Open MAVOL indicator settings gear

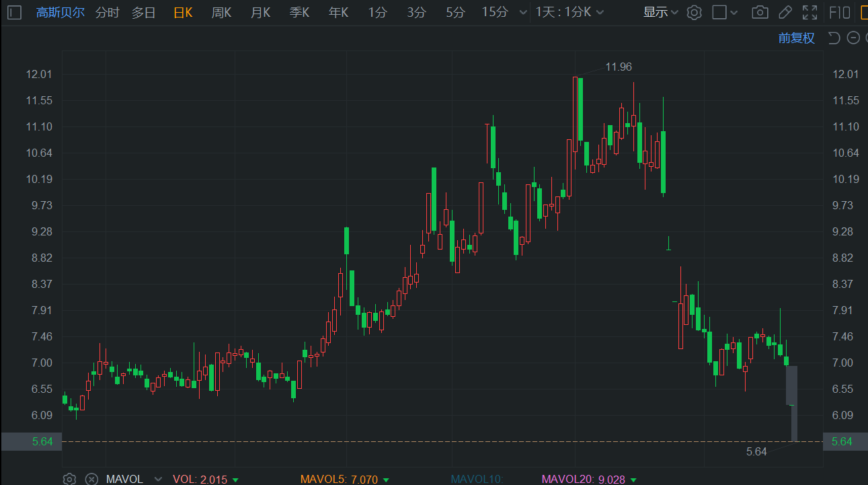click(x=69, y=479)
